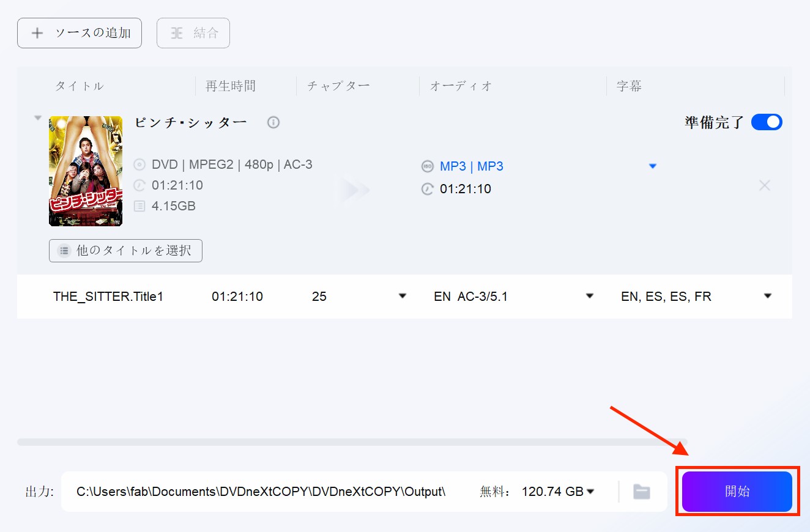Click the output duration clock icon
Image resolution: width=810 pixels, height=532 pixels.
click(427, 189)
